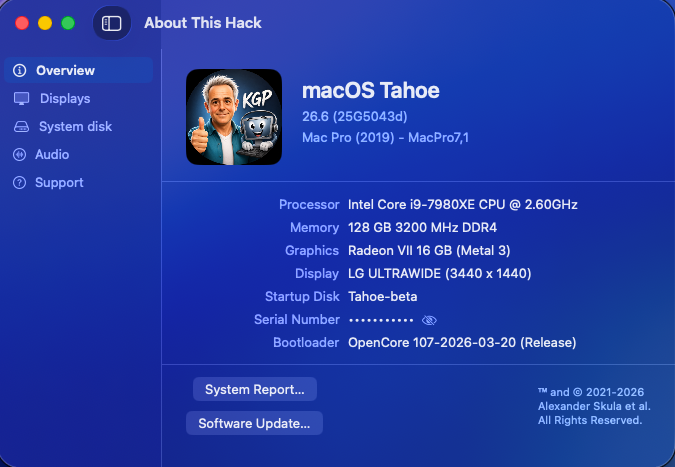This screenshot has height=467, width=675.
Task: Toggle the sidebar with the panel icon
Action: pos(111,23)
